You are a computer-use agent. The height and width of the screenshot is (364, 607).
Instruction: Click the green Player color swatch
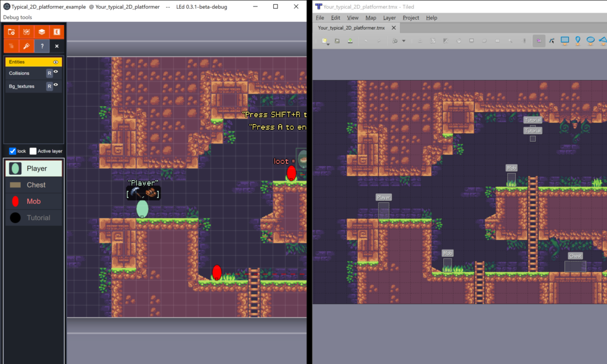pyautogui.click(x=15, y=168)
